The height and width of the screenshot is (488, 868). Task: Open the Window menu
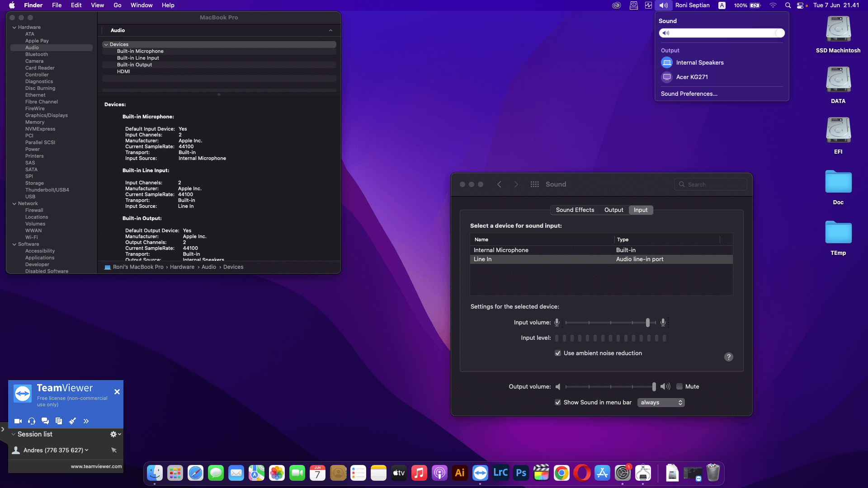[142, 5]
